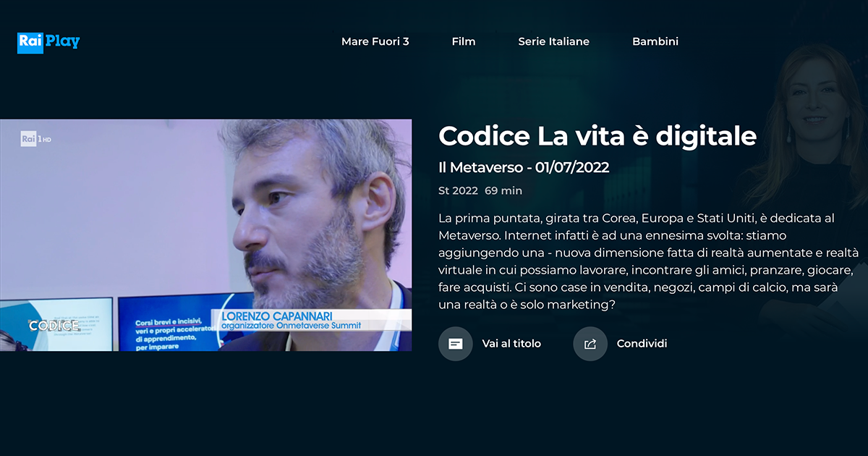Click the Condividi text label
Viewport: 868px width, 456px height.
pos(642,344)
